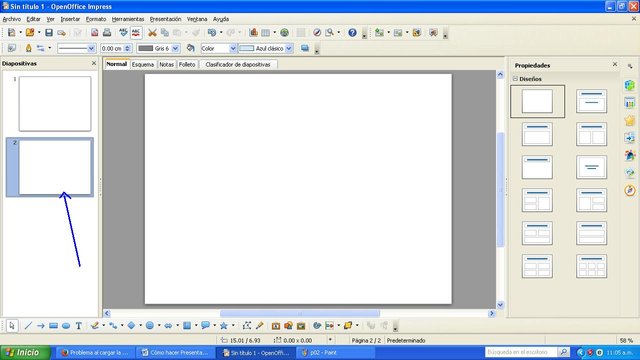
Task: Click the Save document icon
Action: pos(49,33)
